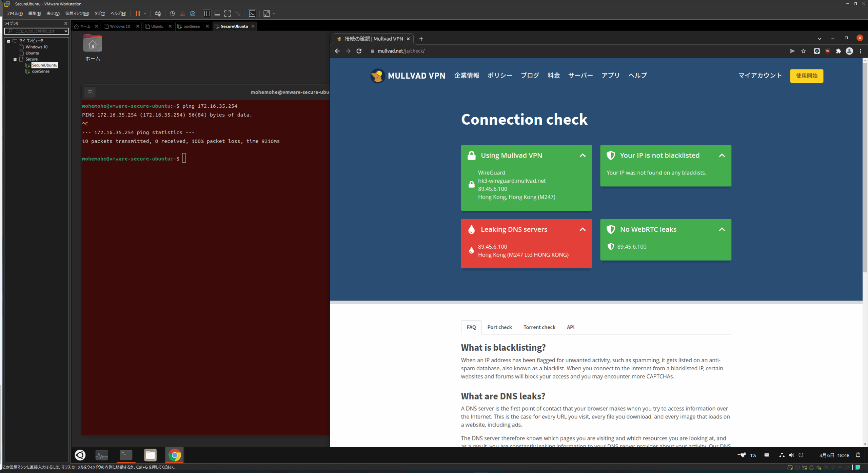The image size is (868, 473).
Task: Click the stretch guest display icon
Action: point(267,14)
